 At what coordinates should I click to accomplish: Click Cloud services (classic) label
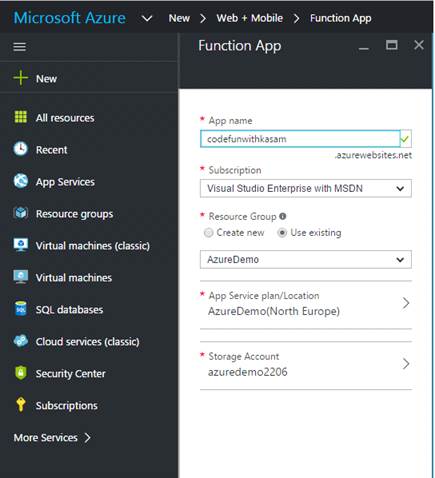point(87,342)
